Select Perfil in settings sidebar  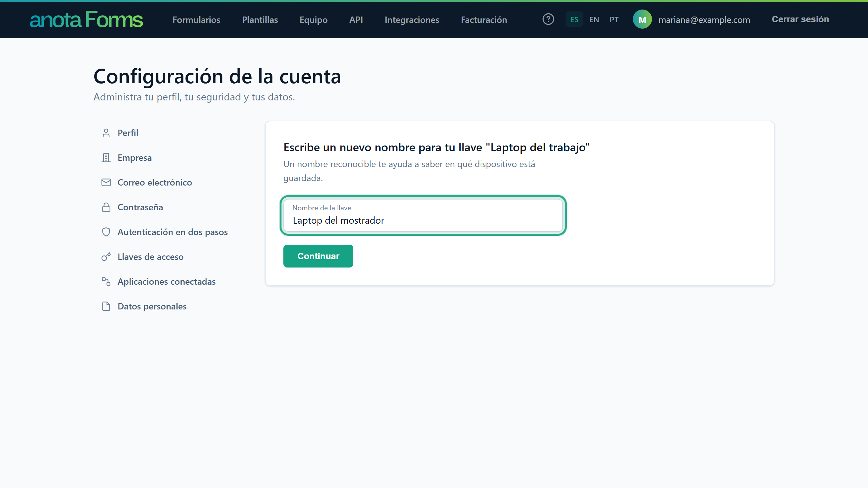(128, 133)
